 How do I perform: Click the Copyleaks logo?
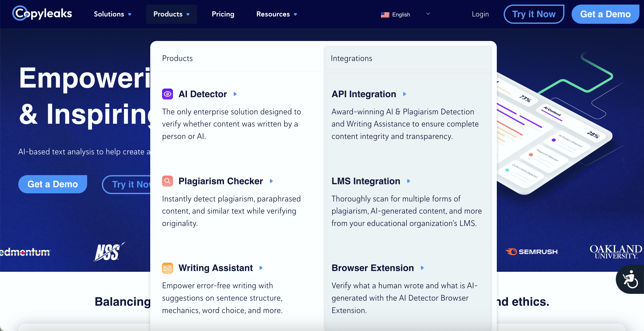(x=42, y=14)
